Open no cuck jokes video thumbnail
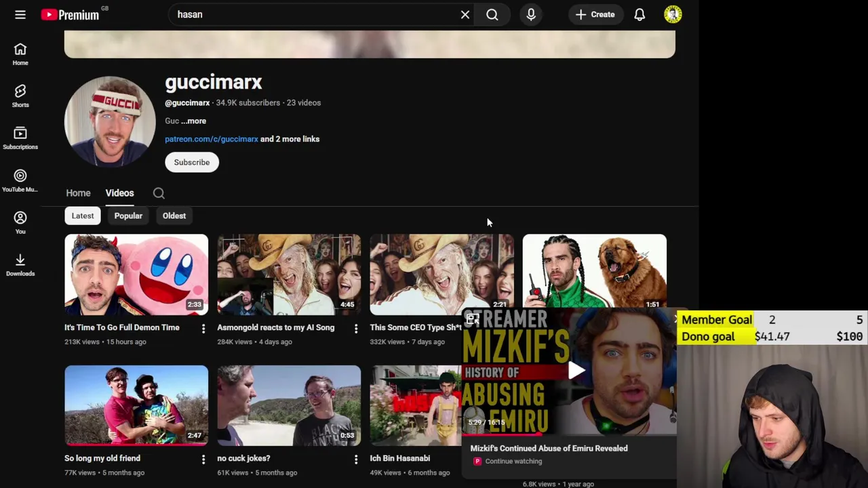 point(289,405)
